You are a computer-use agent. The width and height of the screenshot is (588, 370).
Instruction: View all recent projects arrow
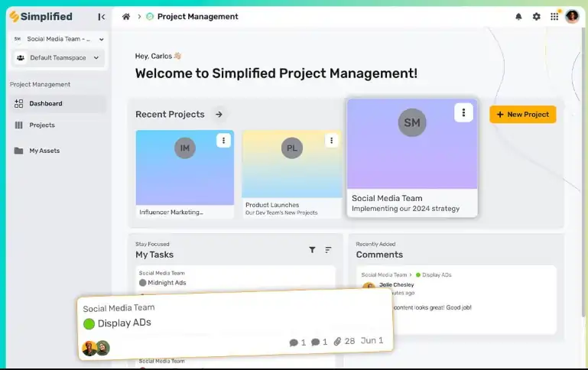(x=219, y=115)
